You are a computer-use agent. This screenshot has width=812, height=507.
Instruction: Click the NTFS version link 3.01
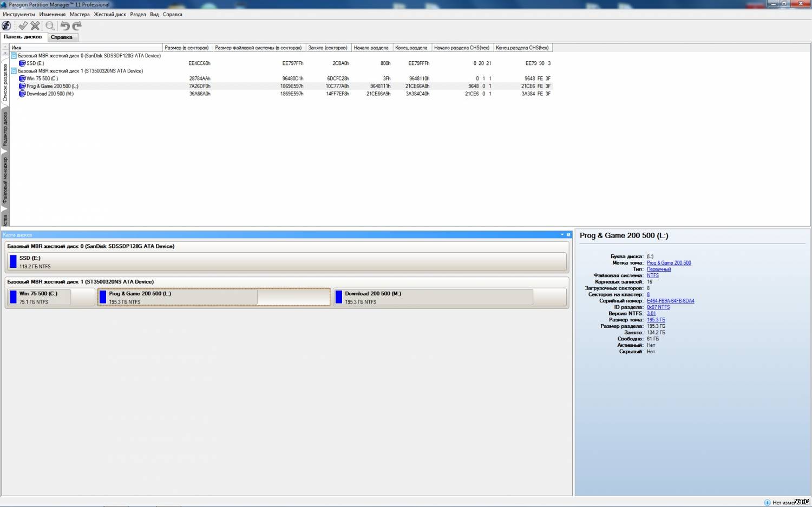pos(651,313)
